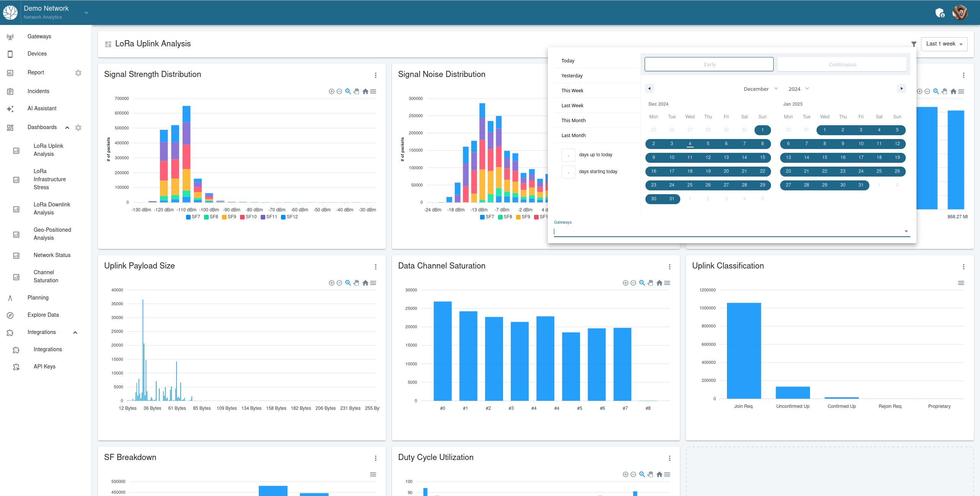
Task: Open Report settings gear
Action: pyautogui.click(x=78, y=73)
